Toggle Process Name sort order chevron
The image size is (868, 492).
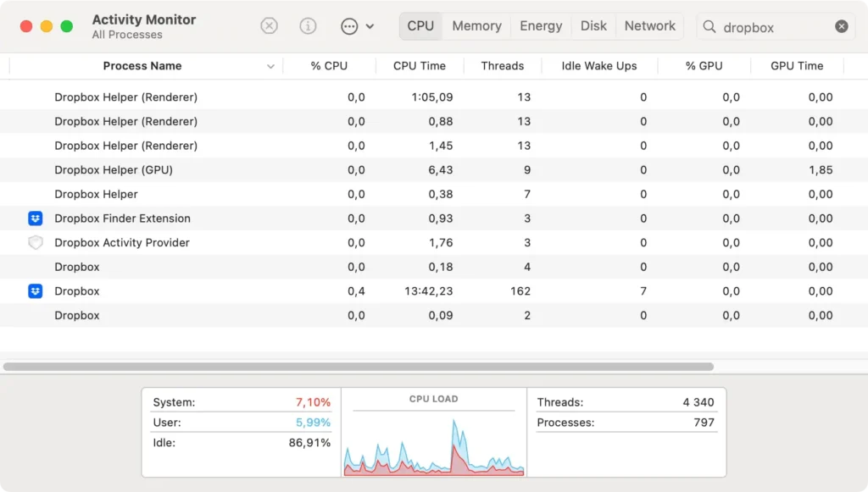270,66
